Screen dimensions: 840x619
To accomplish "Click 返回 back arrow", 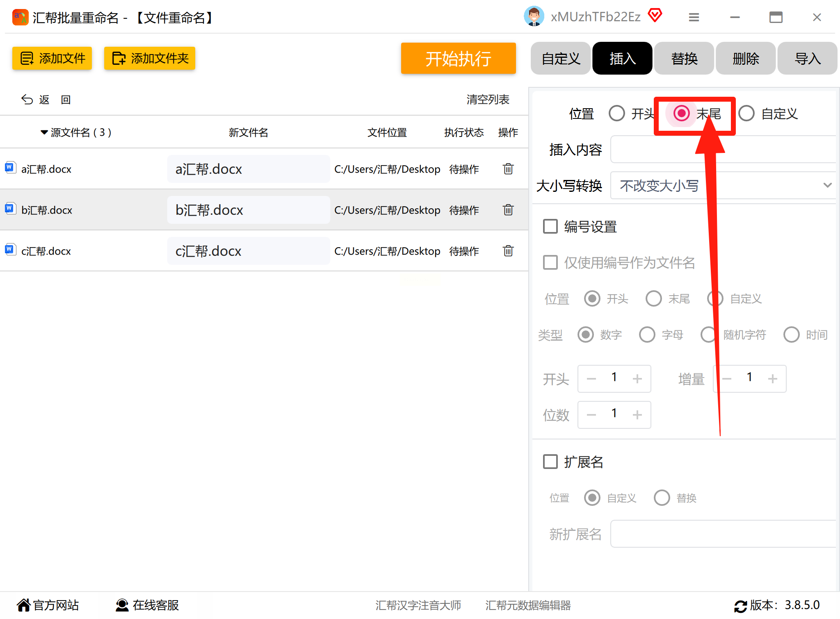I will [27, 100].
